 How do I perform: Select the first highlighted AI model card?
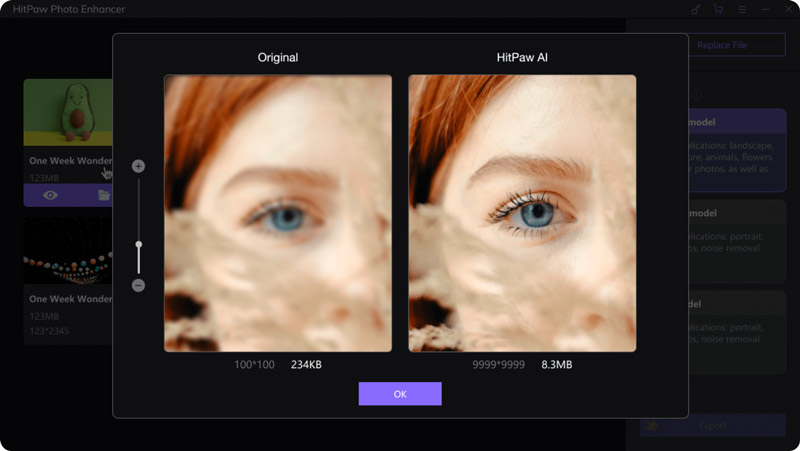pyautogui.click(x=737, y=150)
